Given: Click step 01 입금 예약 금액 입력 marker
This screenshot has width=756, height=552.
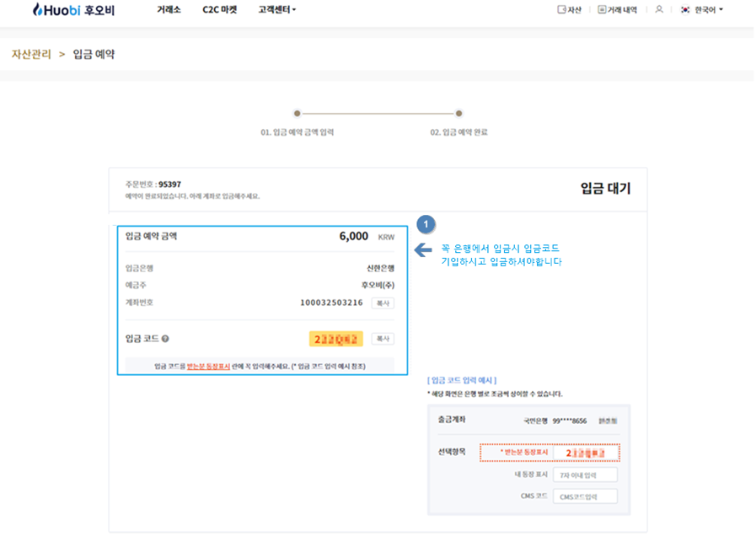Looking at the screenshot, I should [x=297, y=113].
